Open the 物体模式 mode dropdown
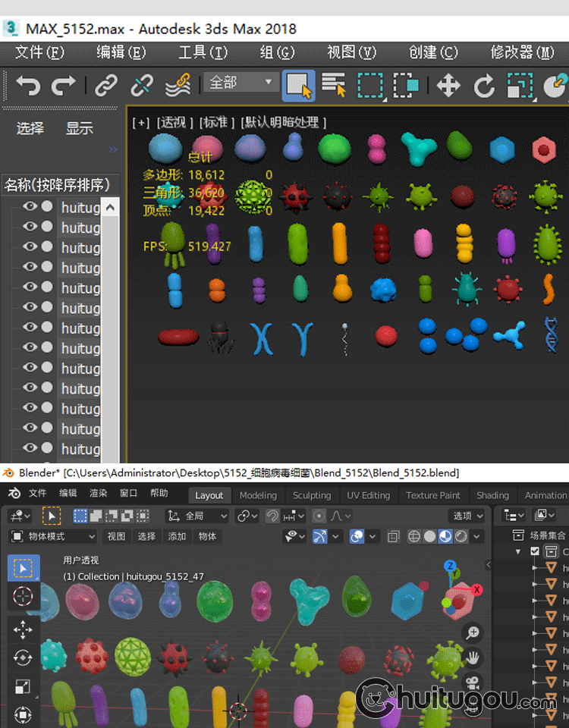 pos(53,536)
